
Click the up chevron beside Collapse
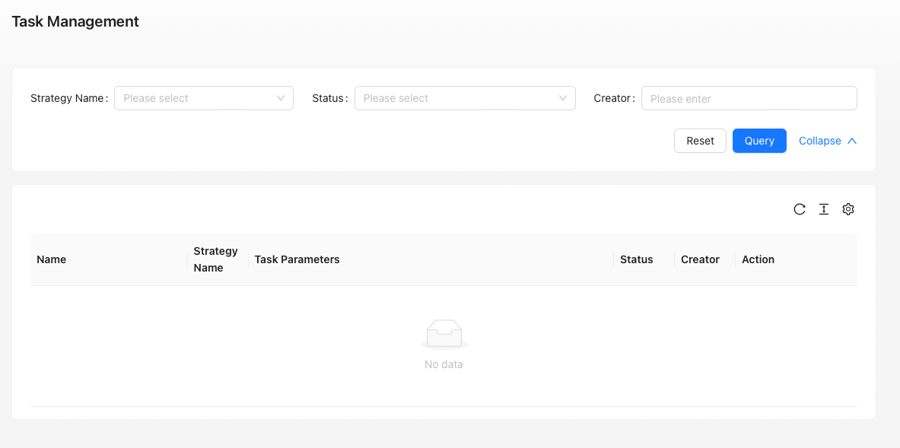[852, 141]
